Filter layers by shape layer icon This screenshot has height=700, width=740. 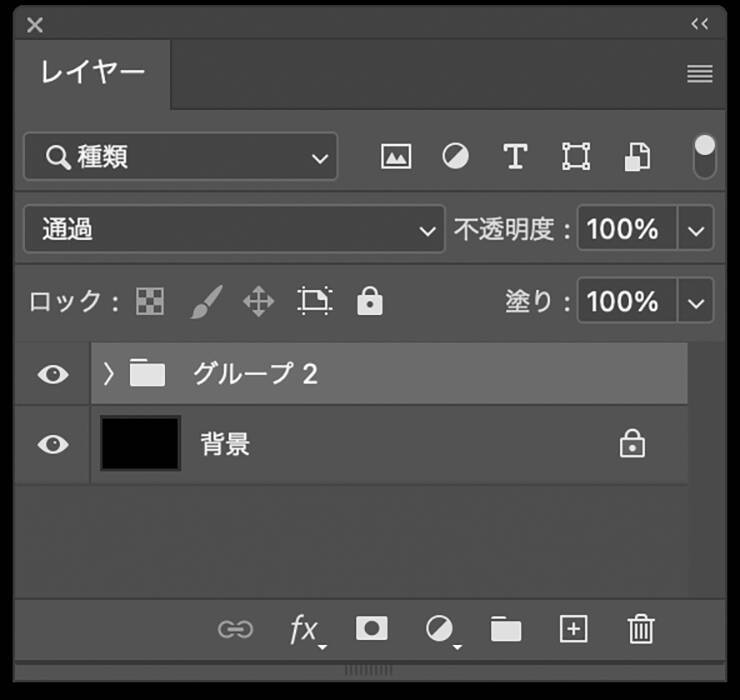coord(576,157)
